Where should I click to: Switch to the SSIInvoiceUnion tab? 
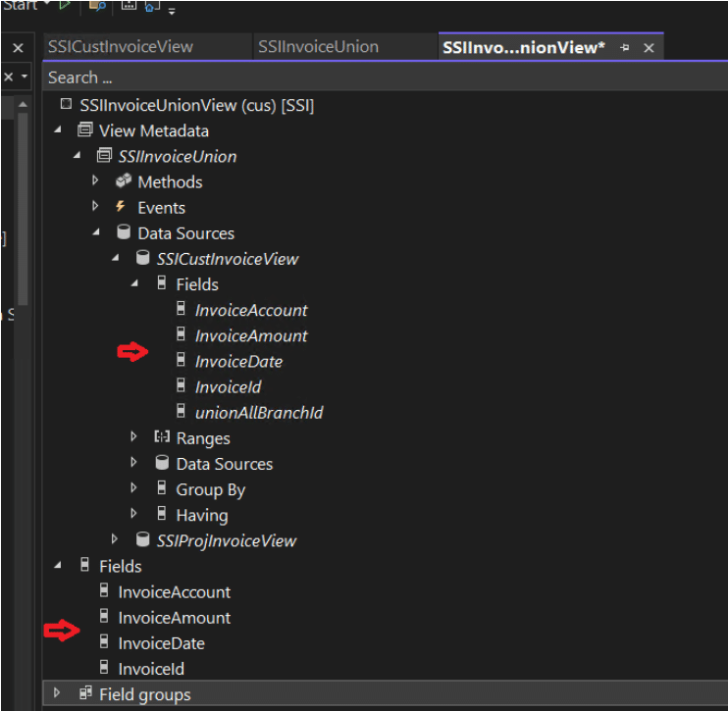point(318,47)
